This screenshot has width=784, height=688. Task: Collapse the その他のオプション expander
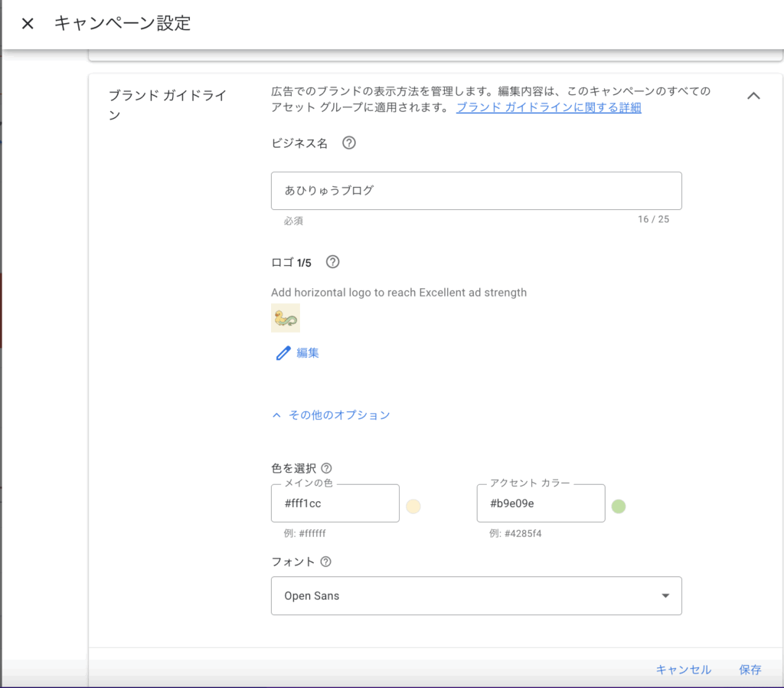coord(332,415)
